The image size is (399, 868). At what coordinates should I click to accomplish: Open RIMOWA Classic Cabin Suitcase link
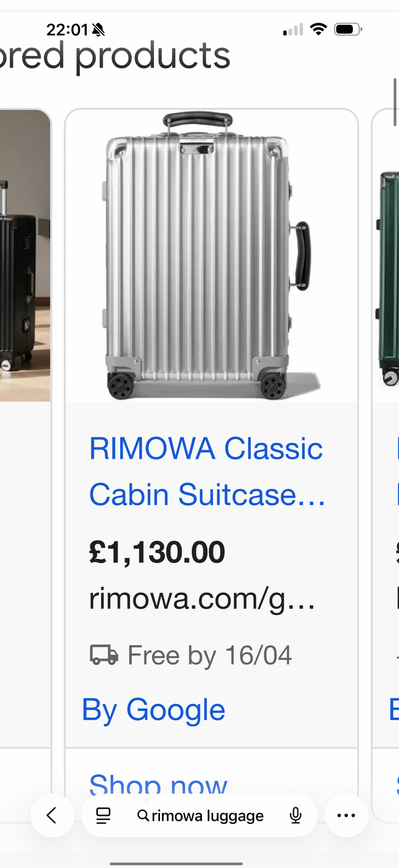(x=207, y=472)
